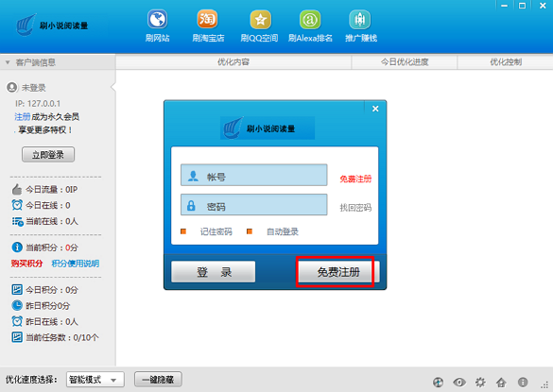553x392 pixels.
Task: Toggle the 记住密码 checkbox
Action: (x=183, y=231)
